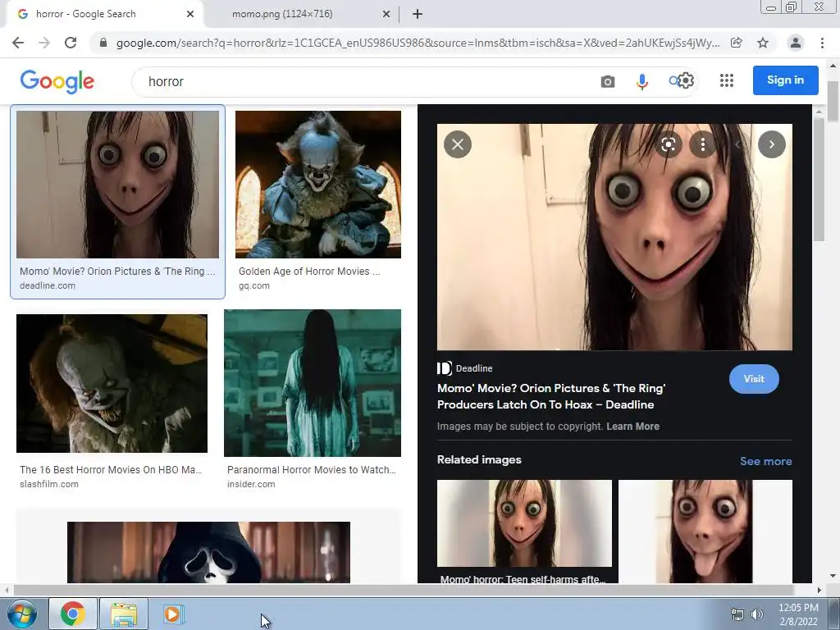The image size is (840, 630).
Task: Open Windows Explorer from the taskbar
Action: 124,614
